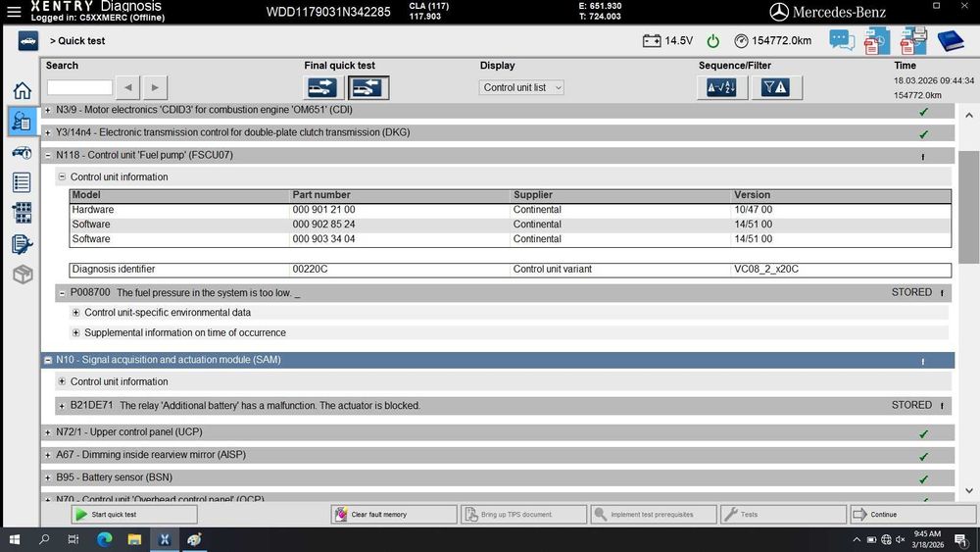The height and width of the screenshot is (552, 980).
Task: Go to previous search result arrow
Action: [x=128, y=87]
